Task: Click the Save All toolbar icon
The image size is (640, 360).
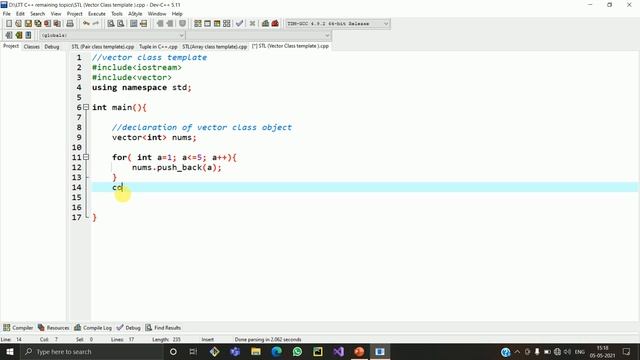Action: 38,24
